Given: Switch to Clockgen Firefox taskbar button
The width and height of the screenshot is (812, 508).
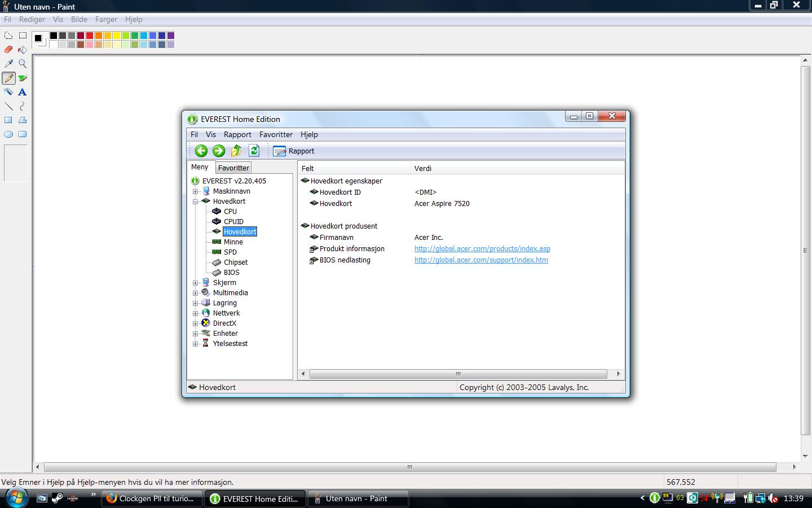Looking at the screenshot, I should pyautogui.click(x=152, y=498).
